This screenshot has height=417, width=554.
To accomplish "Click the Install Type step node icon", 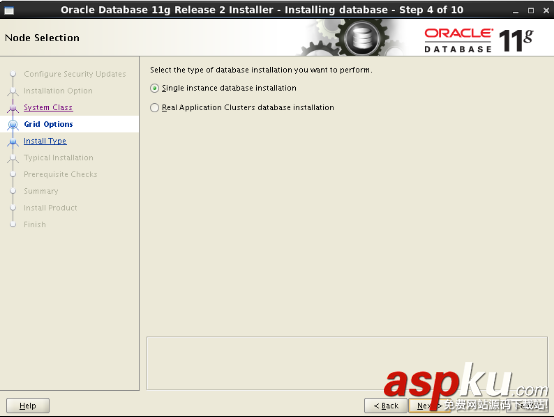I will tap(13, 141).
